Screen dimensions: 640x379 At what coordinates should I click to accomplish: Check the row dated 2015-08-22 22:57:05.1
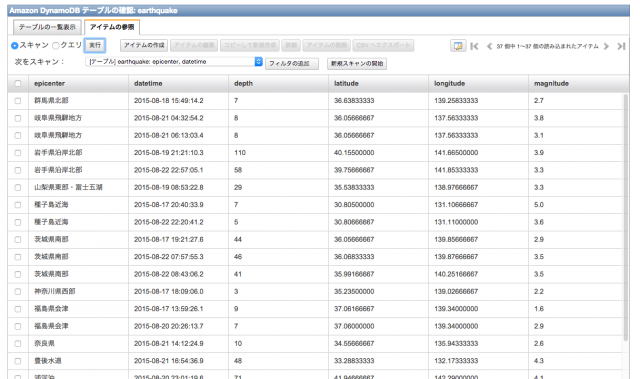point(18,170)
